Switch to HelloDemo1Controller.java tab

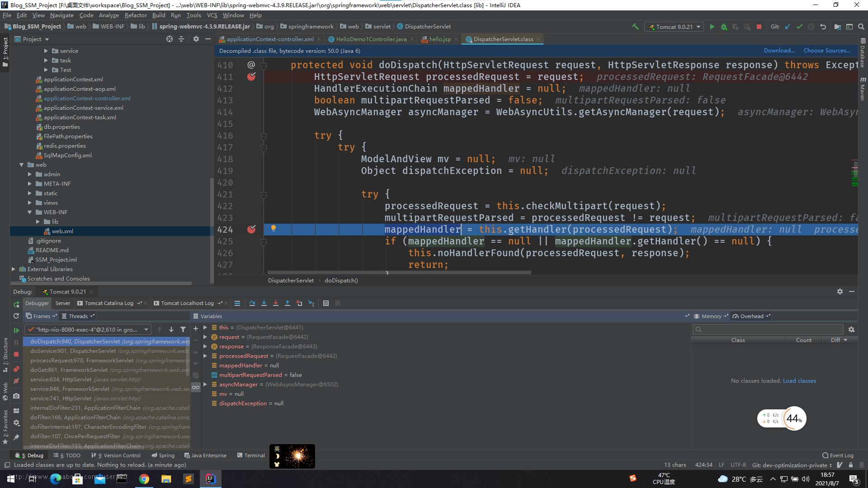pos(371,39)
